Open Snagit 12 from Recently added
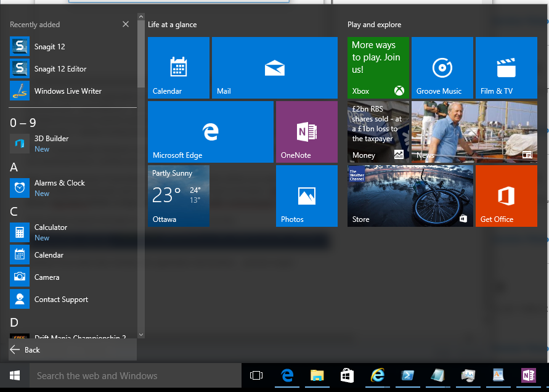Screen dimensions: 549x392 [49, 47]
